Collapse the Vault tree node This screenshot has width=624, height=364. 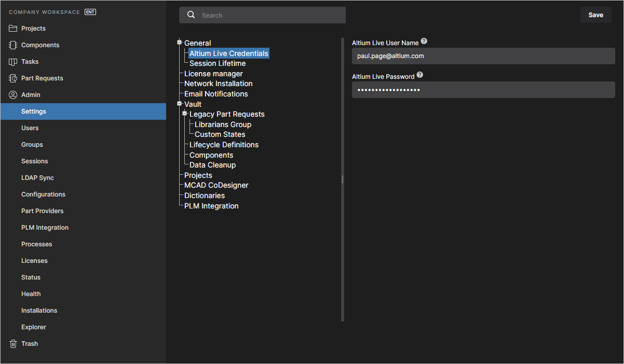pyautogui.click(x=180, y=104)
